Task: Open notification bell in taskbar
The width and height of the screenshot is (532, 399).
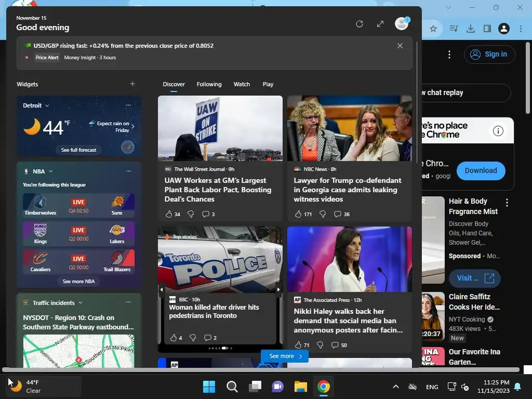Action: pos(518,387)
